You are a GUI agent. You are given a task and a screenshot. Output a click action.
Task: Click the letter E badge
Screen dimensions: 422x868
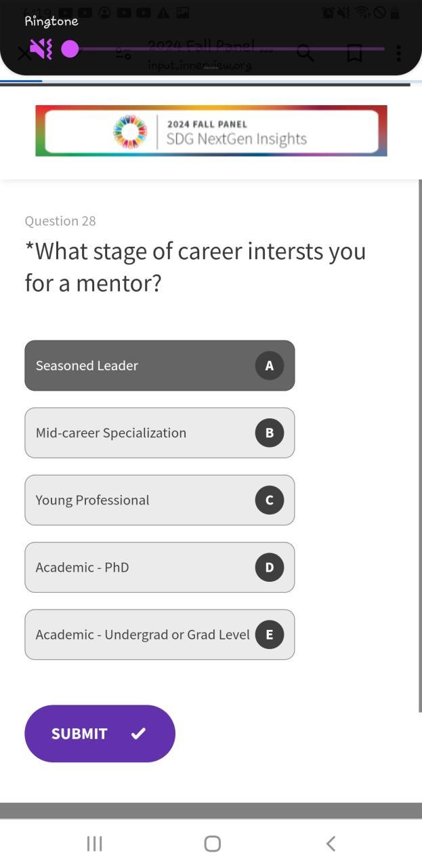[x=269, y=635]
